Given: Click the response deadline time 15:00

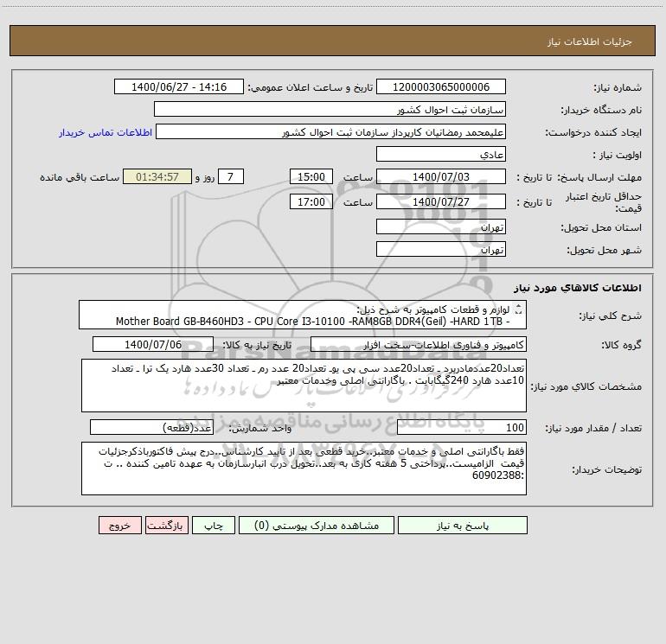Looking at the screenshot, I should (311, 176).
